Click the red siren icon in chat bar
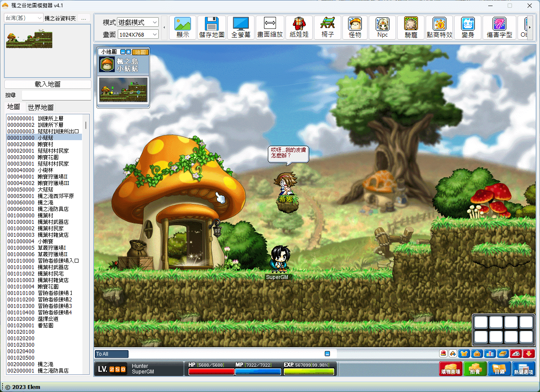Image resolution: width=540 pixels, height=392 pixels. (443, 354)
